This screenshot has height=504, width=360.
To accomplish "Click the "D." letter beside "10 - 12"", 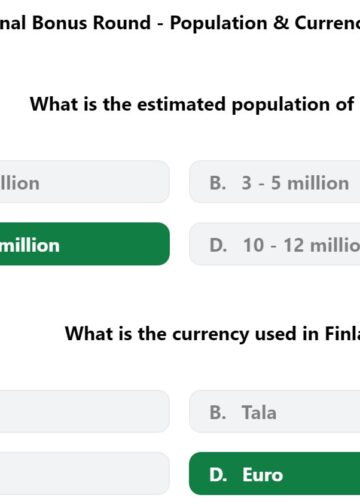I will [x=218, y=245].
